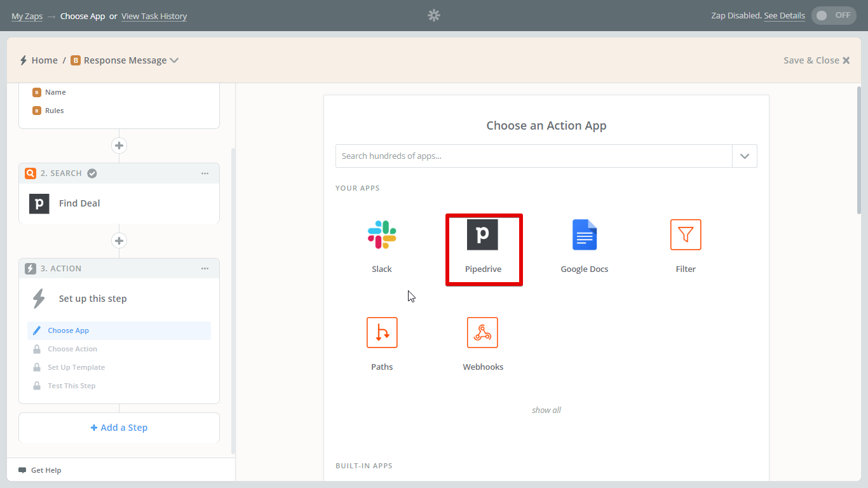Screen dimensions: 868x488
Task: Click Add a Step button
Action: pyautogui.click(x=119, y=428)
